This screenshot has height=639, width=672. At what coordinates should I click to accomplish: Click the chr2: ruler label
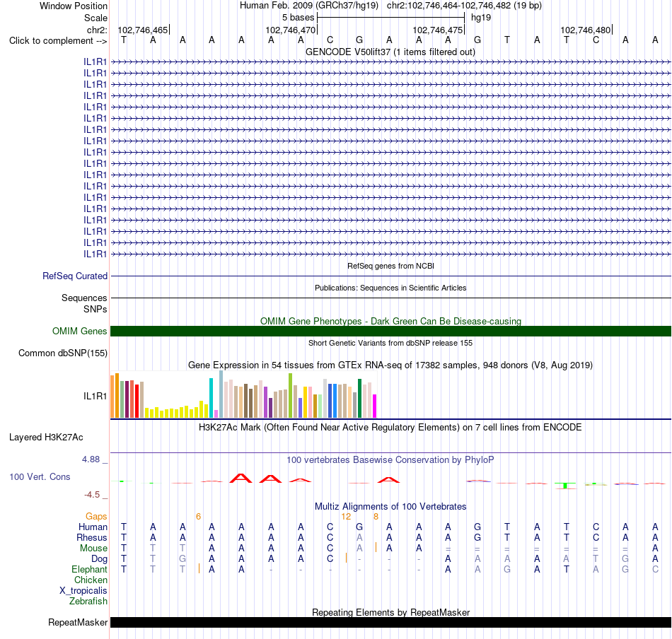point(97,30)
